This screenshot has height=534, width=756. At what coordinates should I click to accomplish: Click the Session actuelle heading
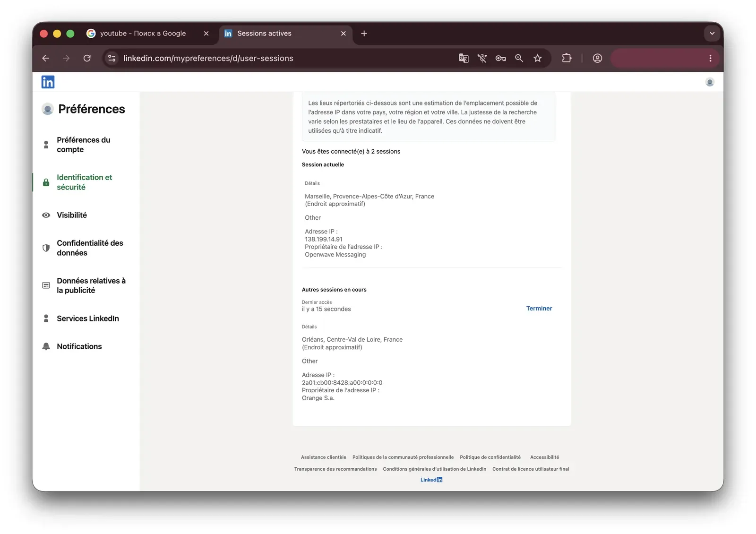[323, 164]
